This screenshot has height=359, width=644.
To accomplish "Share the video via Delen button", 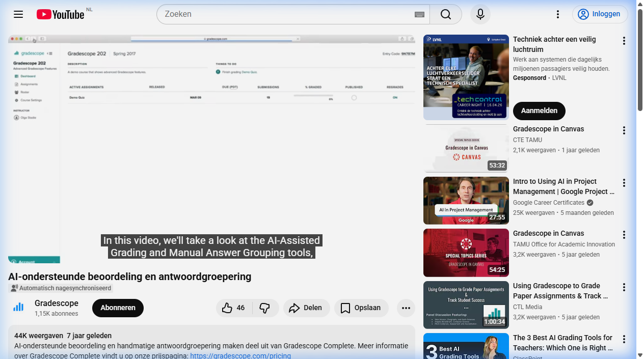I will point(306,308).
